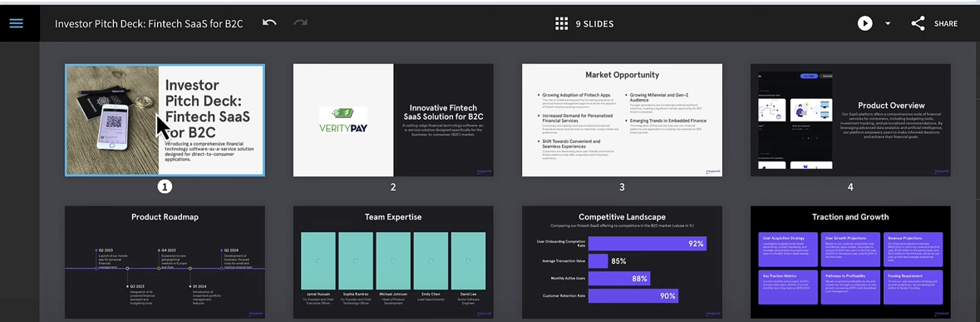Click the phone photo on slide 1
Viewport: 980px width, 322px height.
(112, 120)
